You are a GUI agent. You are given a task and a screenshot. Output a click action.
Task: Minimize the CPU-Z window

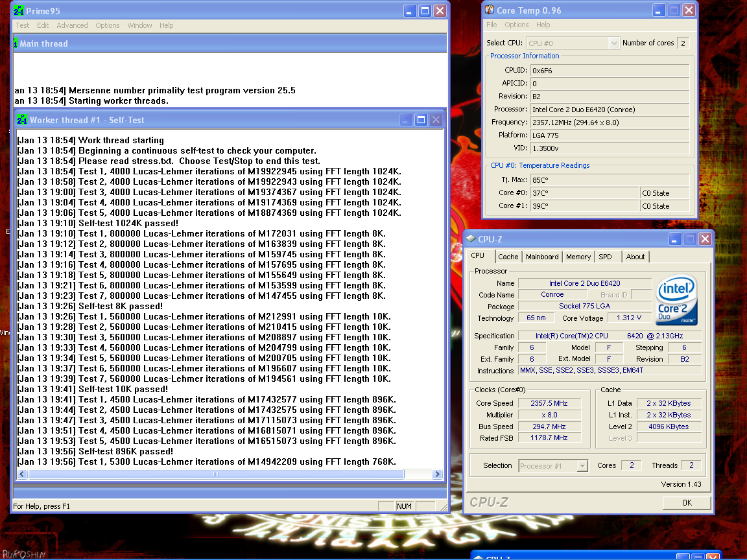point(674,239)
